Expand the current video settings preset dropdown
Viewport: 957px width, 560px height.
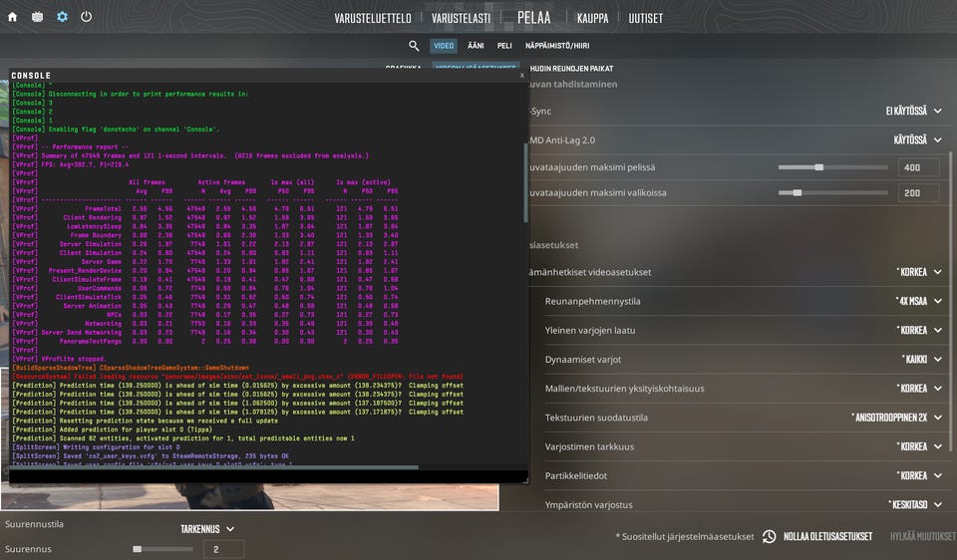[919, 272]
